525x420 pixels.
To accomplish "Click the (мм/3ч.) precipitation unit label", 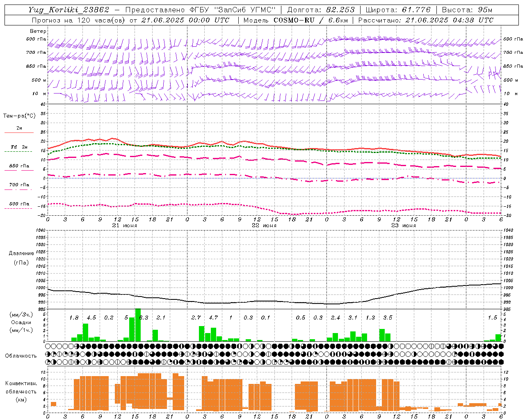I will click(x=21, y=315).
